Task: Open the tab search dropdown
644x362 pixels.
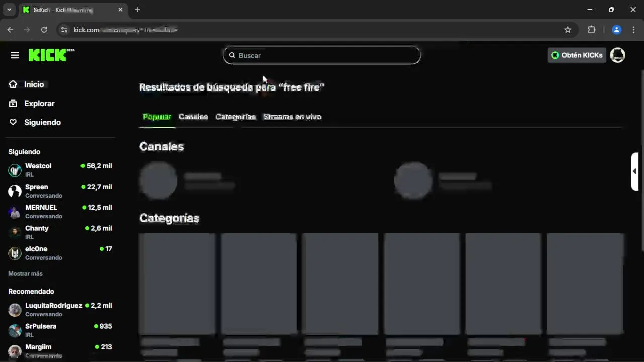Action: (x=9, y=10)
